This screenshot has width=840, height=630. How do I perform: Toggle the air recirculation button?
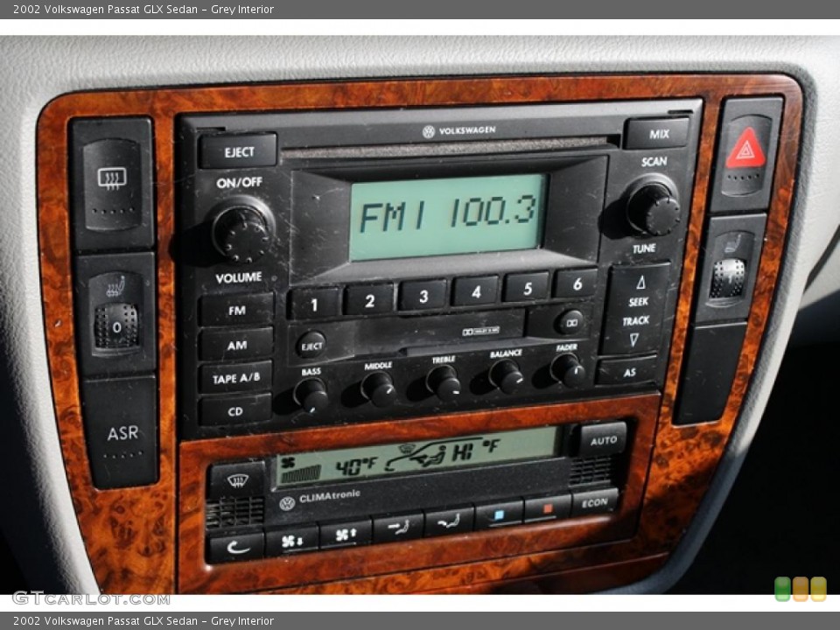click(x=236, y=547)
